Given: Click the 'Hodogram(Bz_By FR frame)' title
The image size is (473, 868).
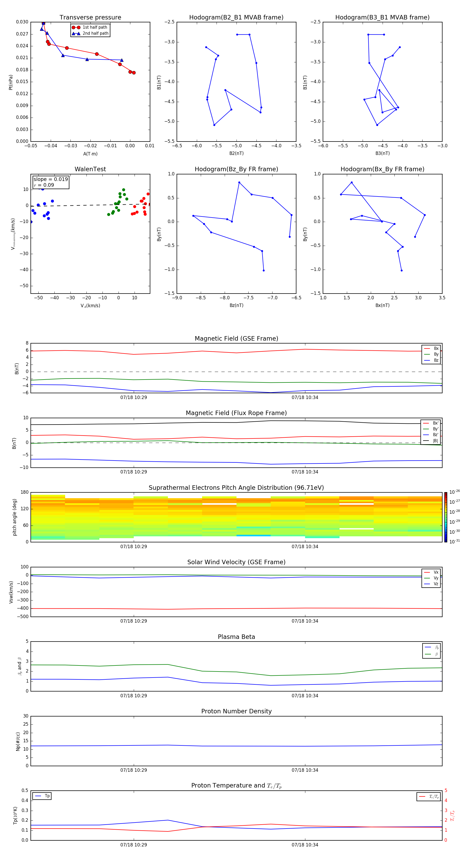Looking at the screenshot, I should click(x=236, y=169).
